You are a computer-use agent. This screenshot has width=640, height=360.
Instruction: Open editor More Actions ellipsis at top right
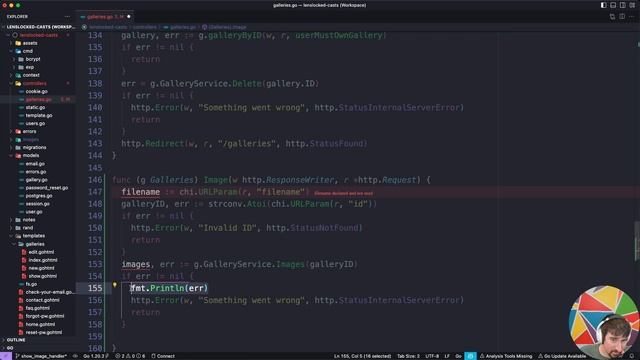[631, 17]
